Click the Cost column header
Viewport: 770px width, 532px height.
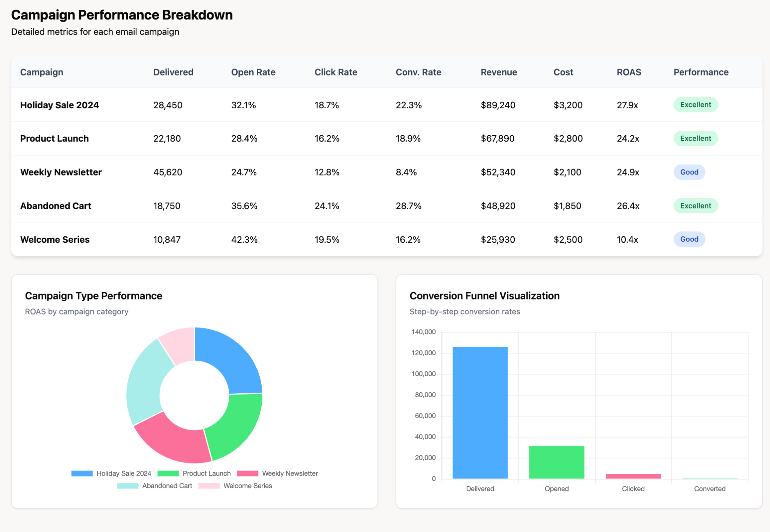(563, 72)
